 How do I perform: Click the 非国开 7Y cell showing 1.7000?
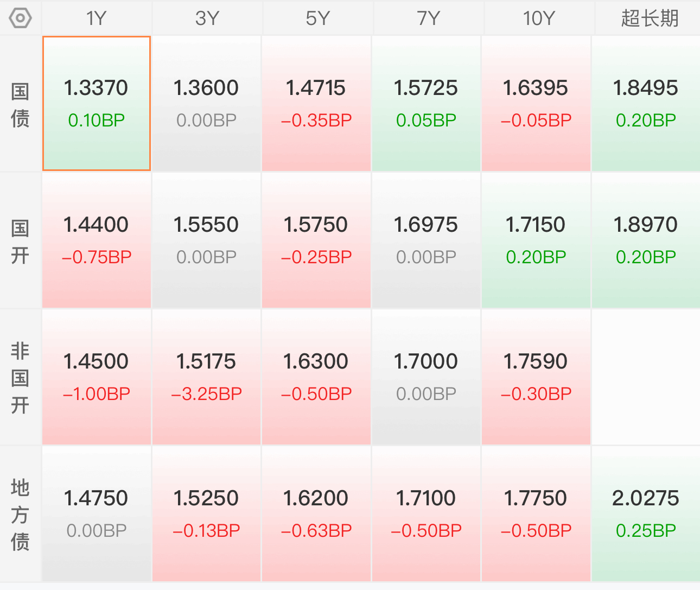click(426, 377)
